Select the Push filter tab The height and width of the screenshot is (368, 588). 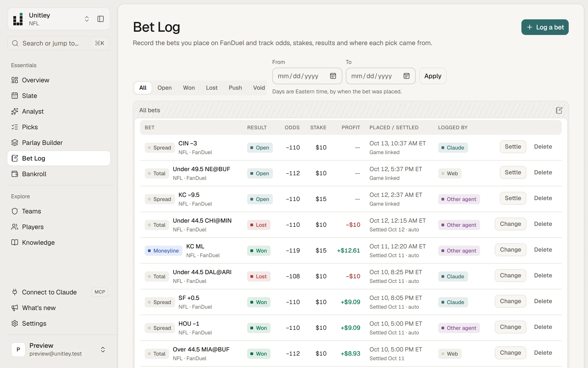(x=235, y=88)
